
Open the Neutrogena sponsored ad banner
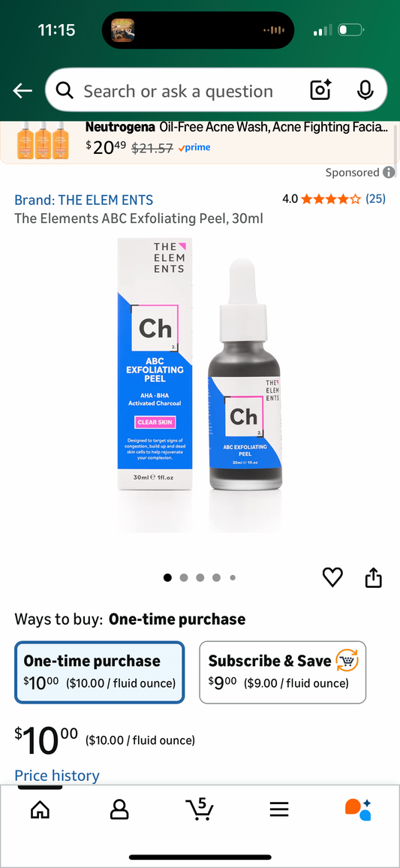200,140
